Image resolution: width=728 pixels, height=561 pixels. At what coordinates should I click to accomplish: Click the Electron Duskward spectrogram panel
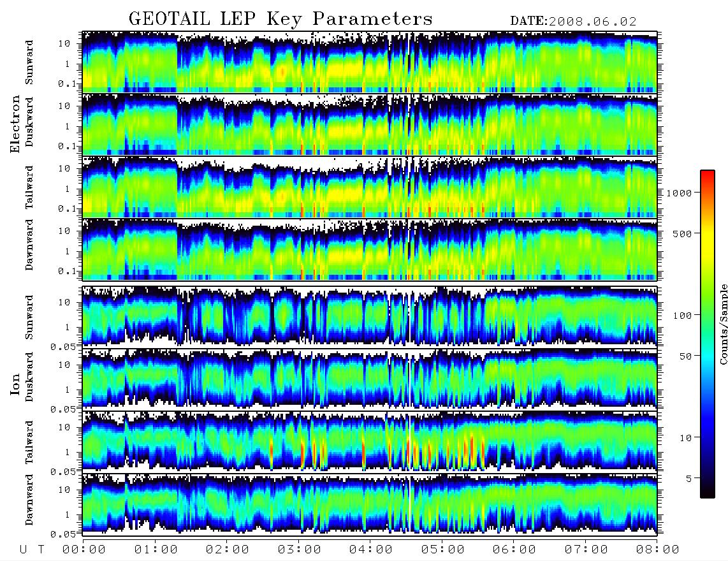pos(370,124)
